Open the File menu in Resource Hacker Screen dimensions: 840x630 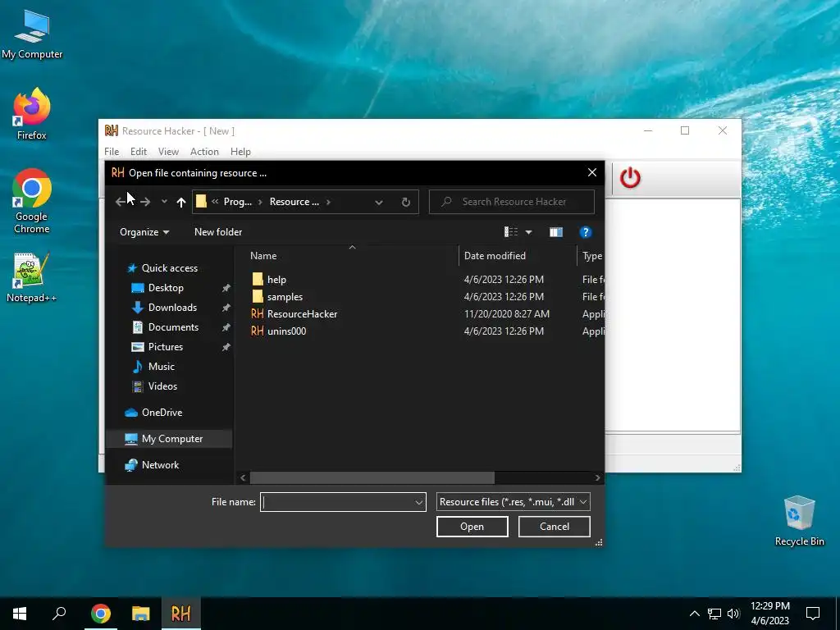click(112, 152)
